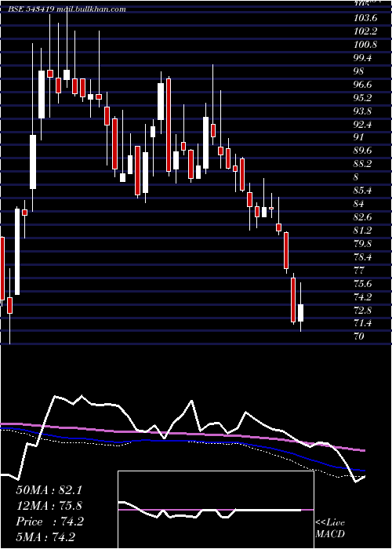Click the 98 price axis label
The image size is (392, 549).
click(x=359, y=71)
